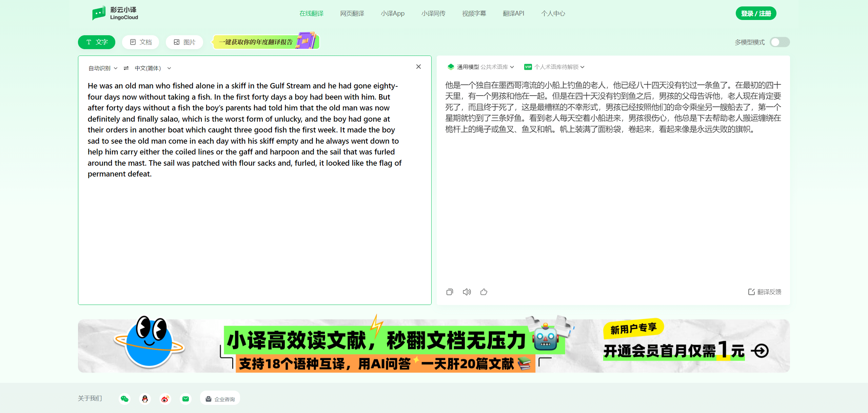The height and width of the screenshot is (413, 868).
Task: Expand the 自动识别 source language dropdown
Action: pyautogui.click(x=103, y=68)
